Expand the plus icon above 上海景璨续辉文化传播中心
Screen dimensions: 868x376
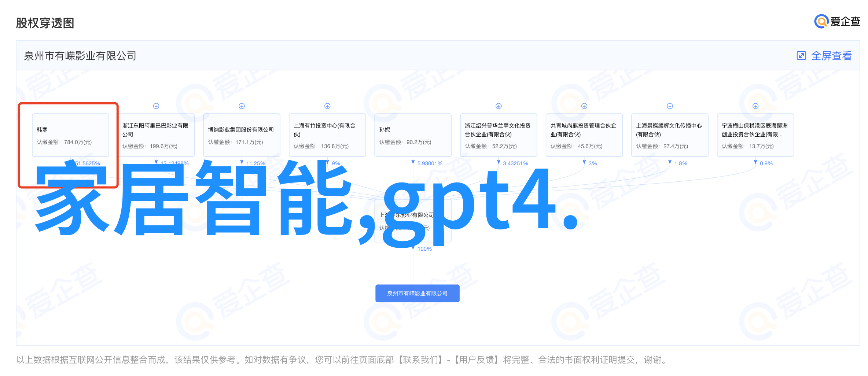point(670,106)
